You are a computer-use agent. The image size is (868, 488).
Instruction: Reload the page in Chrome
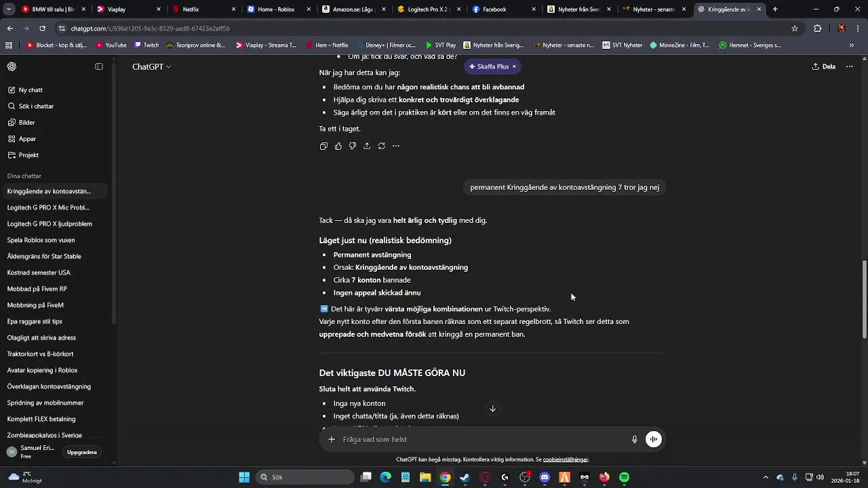pyautogui.click(x=42, y=28)
